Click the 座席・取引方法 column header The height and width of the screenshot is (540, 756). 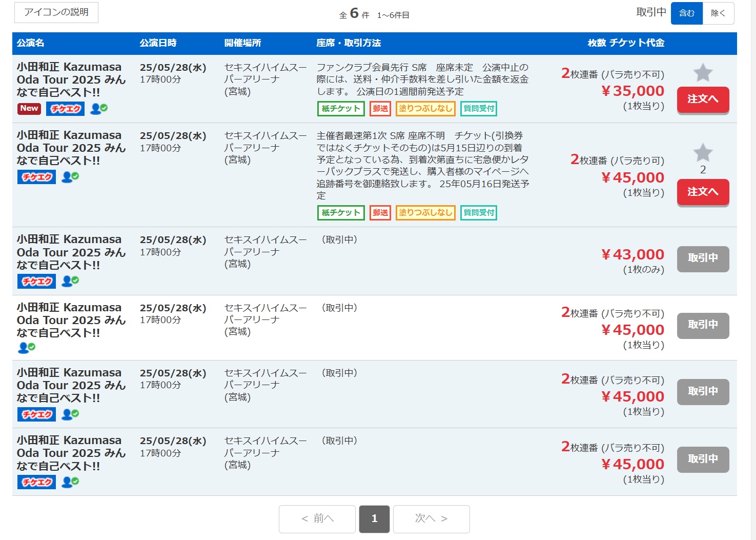point(349,43)
